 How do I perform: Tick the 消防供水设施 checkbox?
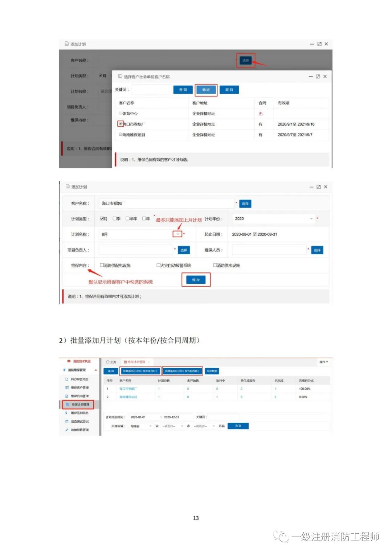[215, 265]
